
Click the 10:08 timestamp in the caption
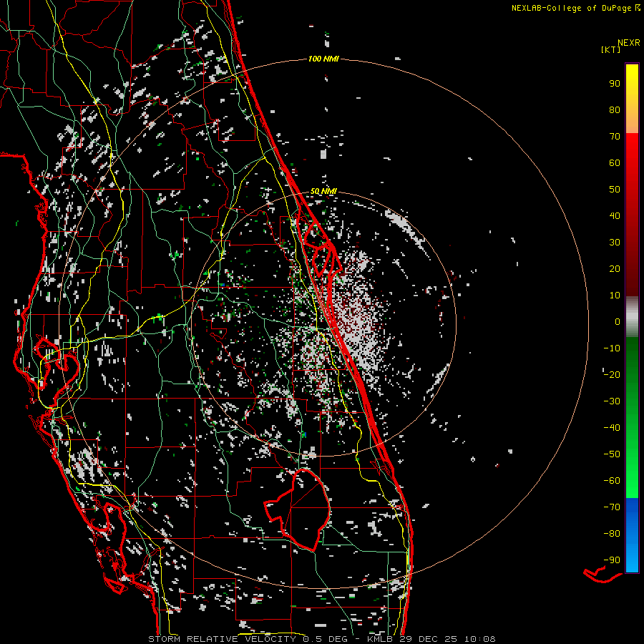pyautogui.click(x=479, y=638)
